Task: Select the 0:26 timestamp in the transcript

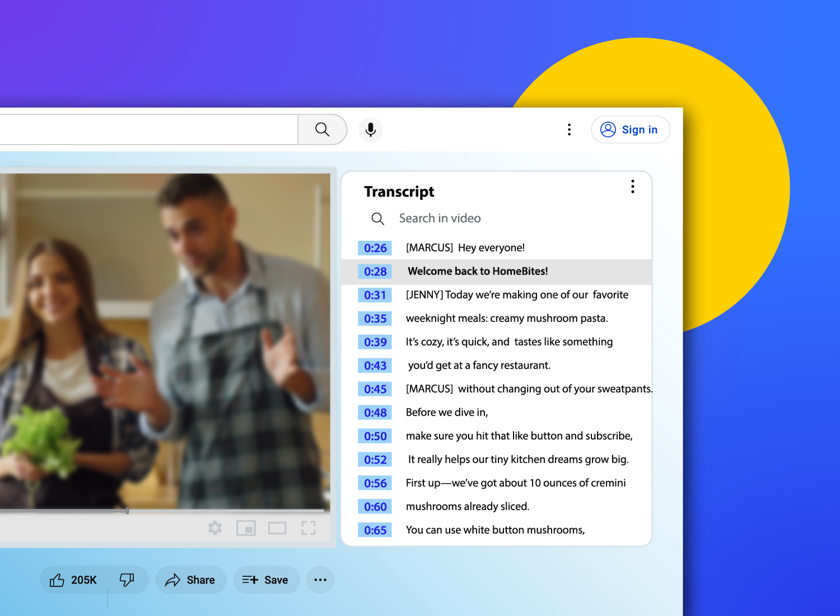Action: (374, 248)
